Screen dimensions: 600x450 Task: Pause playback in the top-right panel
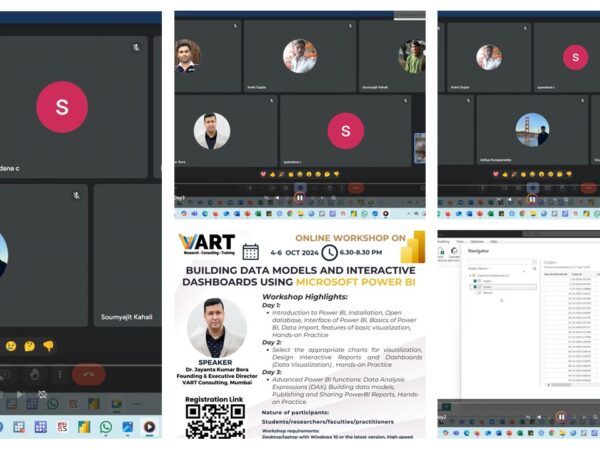click(x=532, y=199)
